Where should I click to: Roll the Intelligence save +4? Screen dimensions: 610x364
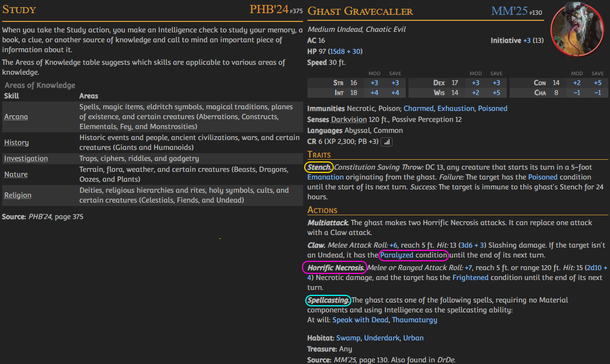click(395, 93)
